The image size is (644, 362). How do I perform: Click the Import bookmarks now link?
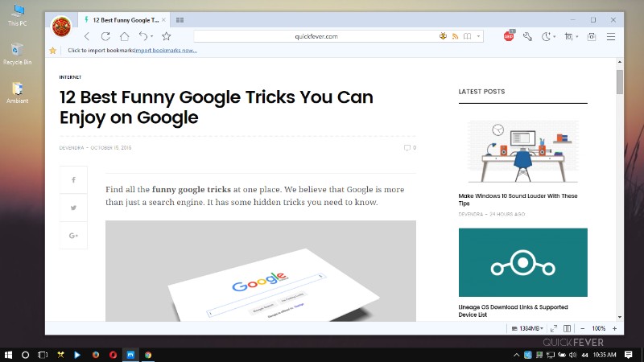(x=166, y=51)
